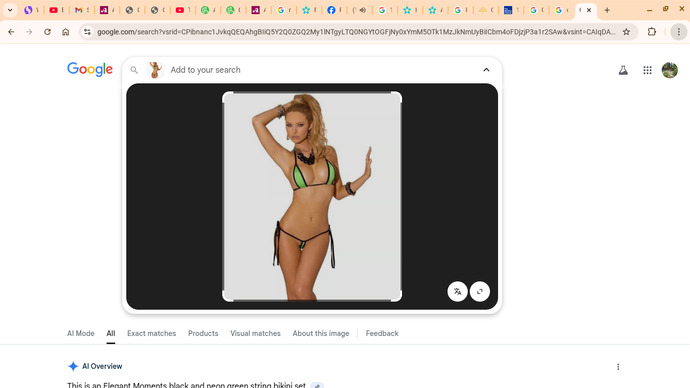The height and width of the screenshot is (388, 690).
Task: Open the Chrome extensions puzzle icon
Action: pyautogui.click(x=652, y=32)
